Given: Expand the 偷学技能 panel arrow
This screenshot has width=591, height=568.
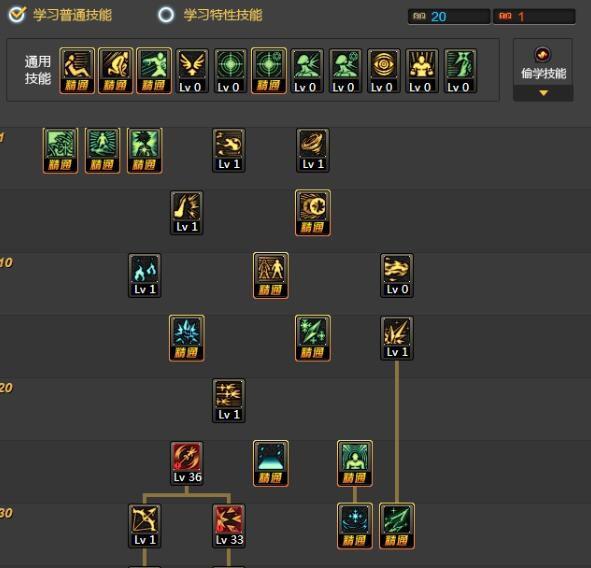Looking at the screenshot, I should pyautogui.click(x=543, y=93).
